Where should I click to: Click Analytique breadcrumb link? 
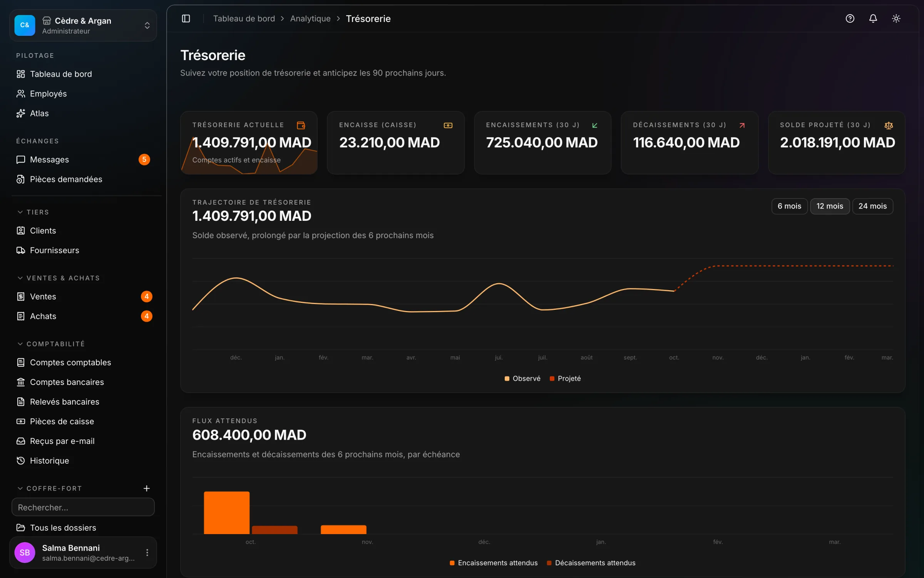(310, 18)
